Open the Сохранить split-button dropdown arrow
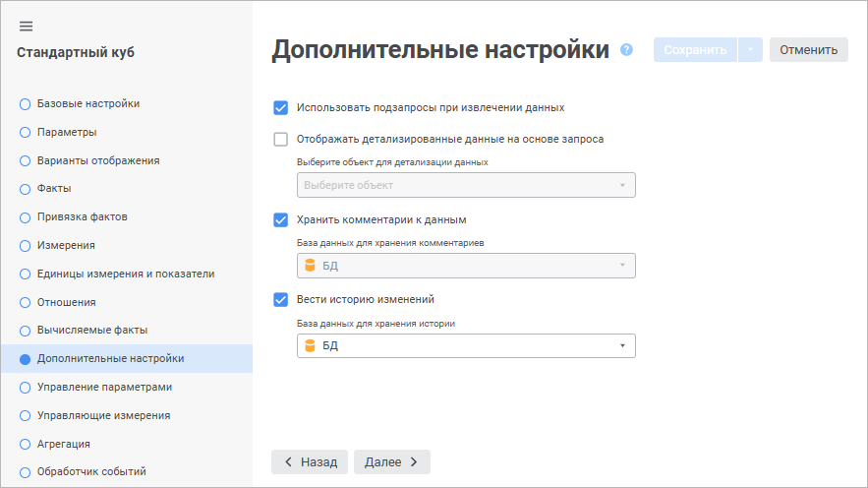Screen dimensions: 868x488 [x=750, y=50]
